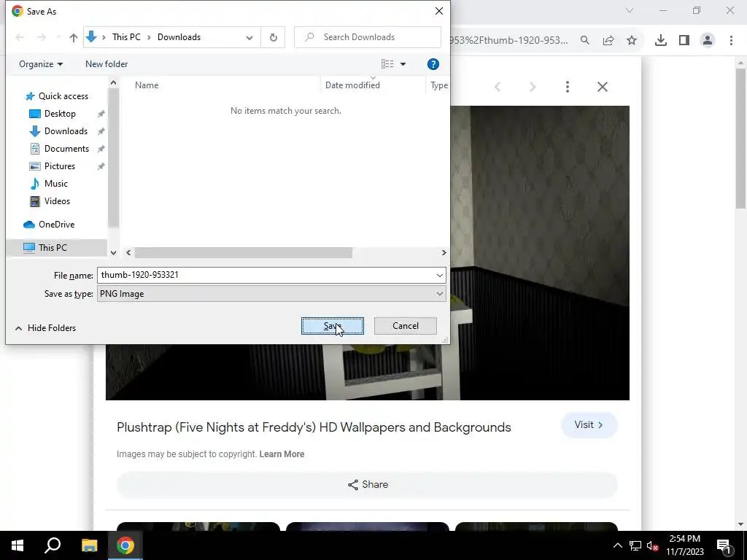The height and width of the screenshot is (560, 747).
Task: Create a New folder
Action: [x=107, y=64]
